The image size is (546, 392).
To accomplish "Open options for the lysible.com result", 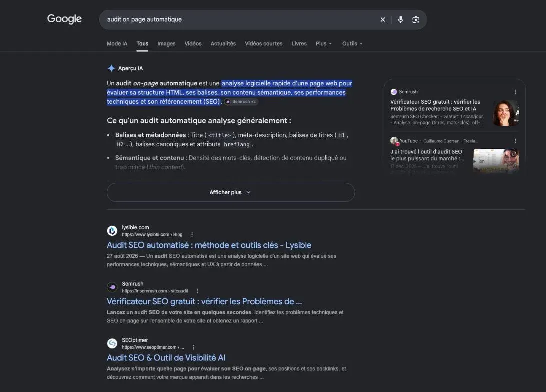I will [x=192, y=235].
